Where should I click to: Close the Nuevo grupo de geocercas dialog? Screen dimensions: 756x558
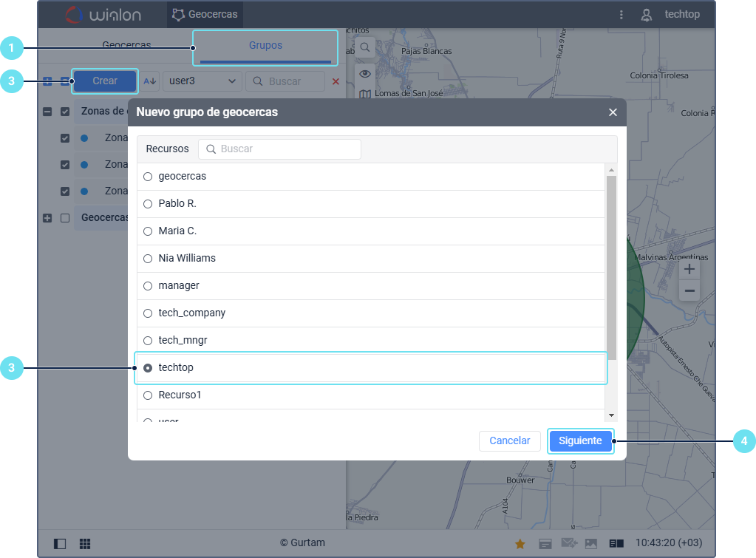pos(613,112)
